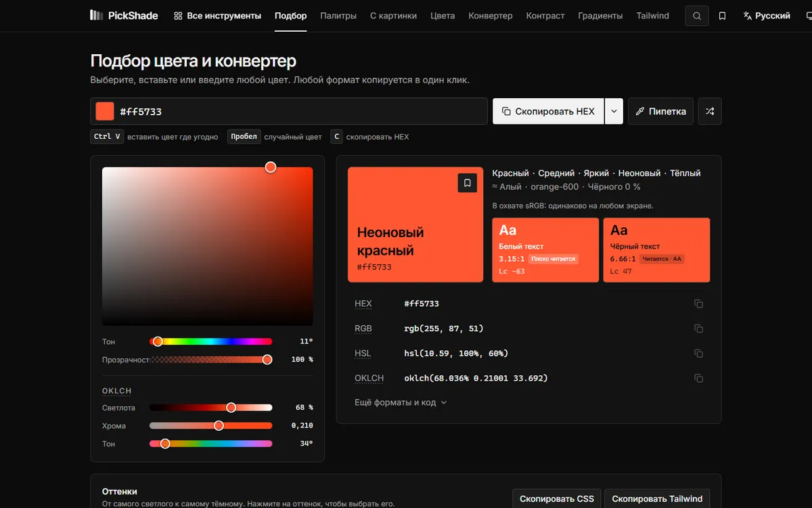Open the Русский language selector

tap(767, 16)
